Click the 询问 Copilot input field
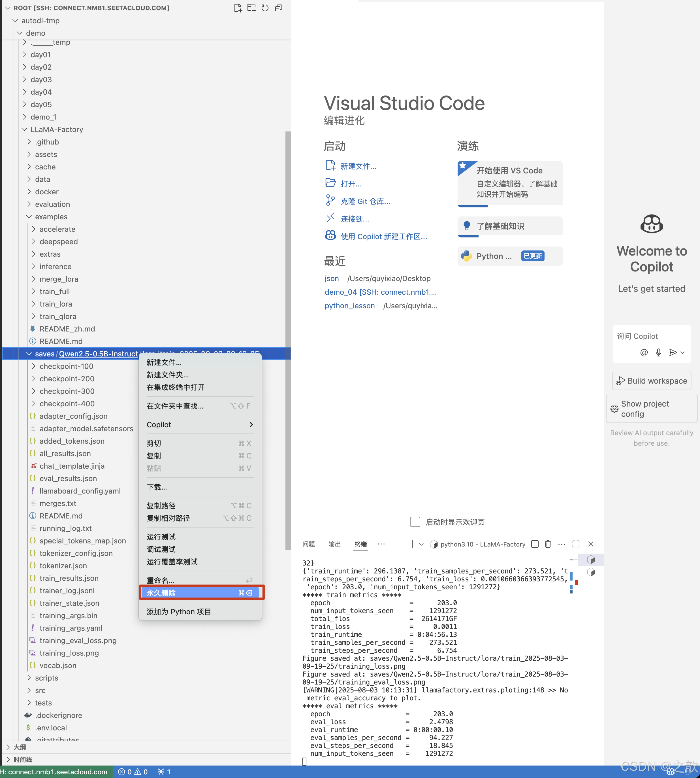 [652, 337]
